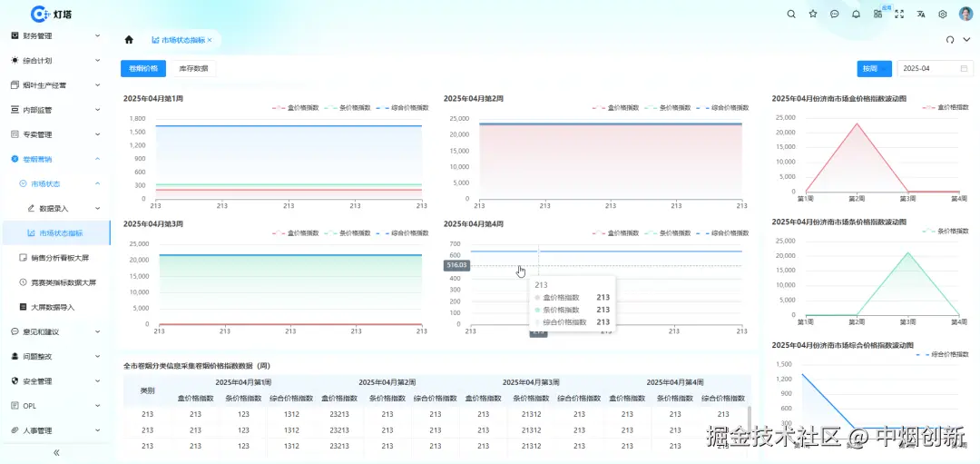Click the 灯塔 logo
980x464 pixels.
[51, 13]
